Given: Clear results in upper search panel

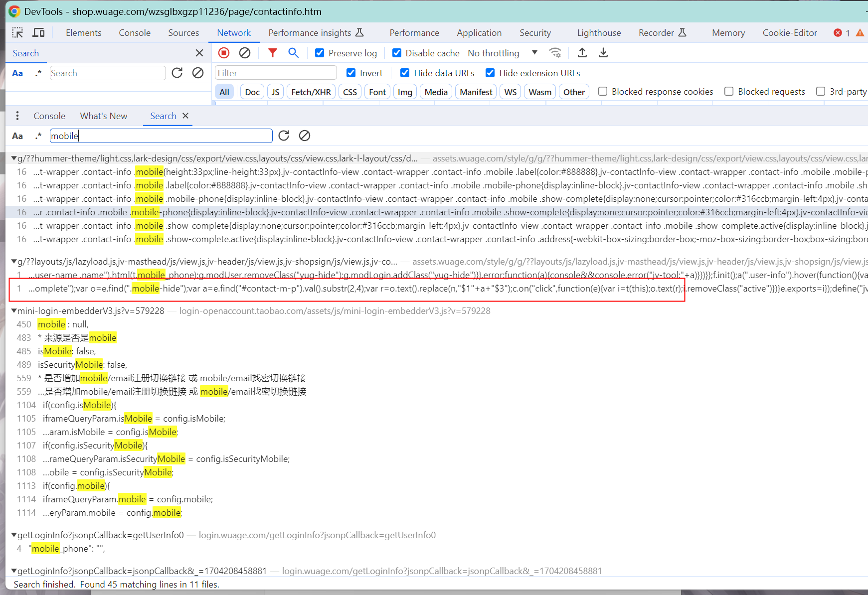Looking at the screenshot, I should [x=198, y=73].
